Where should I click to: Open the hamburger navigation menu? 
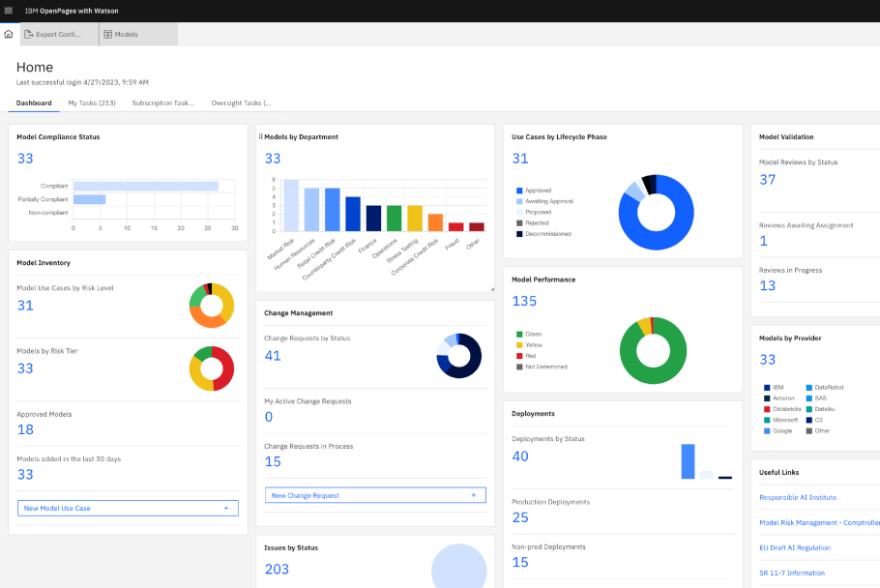(x=9, y=11)
